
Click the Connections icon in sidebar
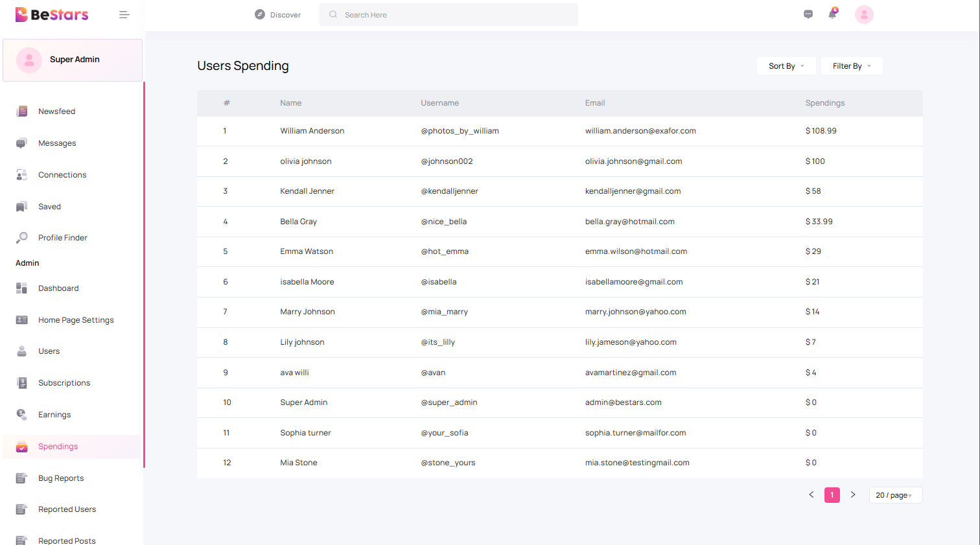coord(21,175)
